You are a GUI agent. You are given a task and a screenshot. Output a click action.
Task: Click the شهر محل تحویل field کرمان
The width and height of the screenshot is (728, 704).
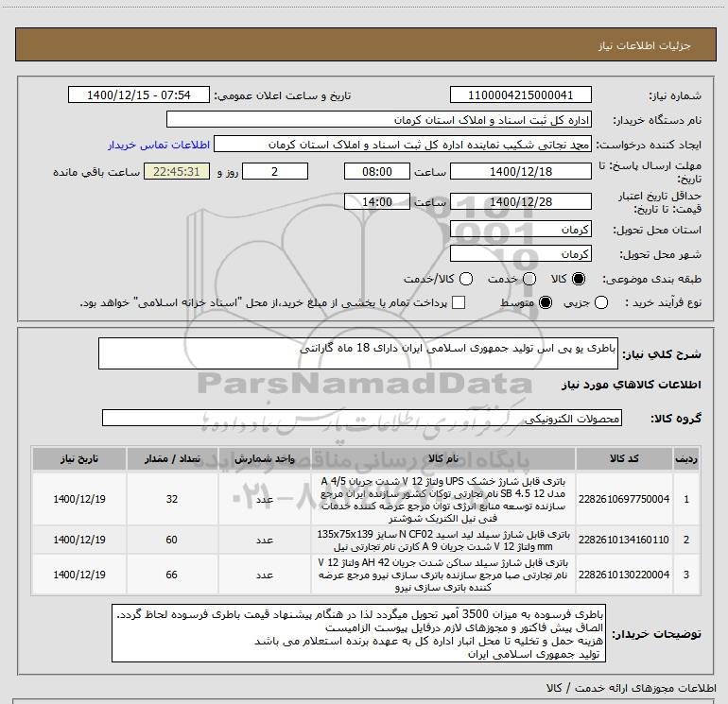coord(520,254)
